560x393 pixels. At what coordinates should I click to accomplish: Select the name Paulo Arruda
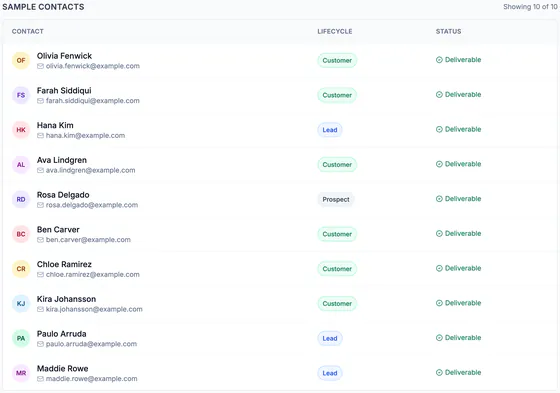[61, 334]
